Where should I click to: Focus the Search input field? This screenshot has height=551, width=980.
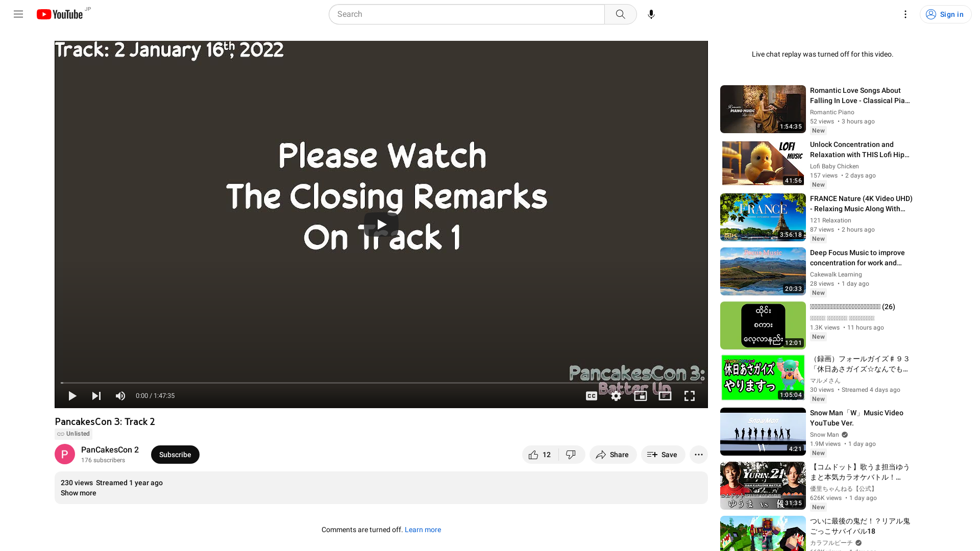(x=467, y=14)
